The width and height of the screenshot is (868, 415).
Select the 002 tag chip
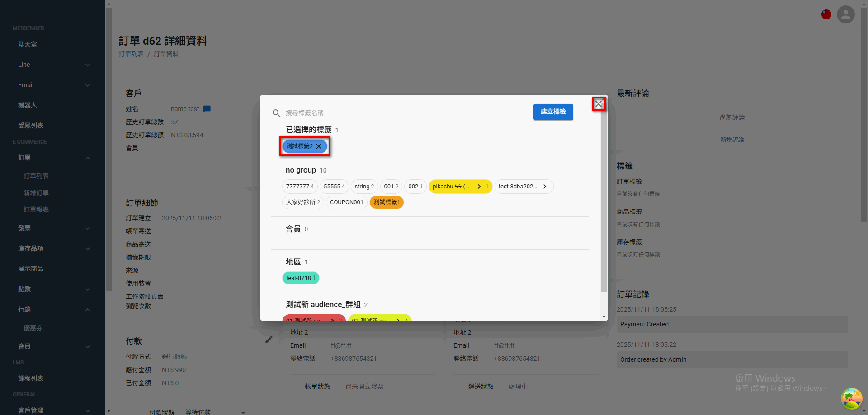coord(415,187)
